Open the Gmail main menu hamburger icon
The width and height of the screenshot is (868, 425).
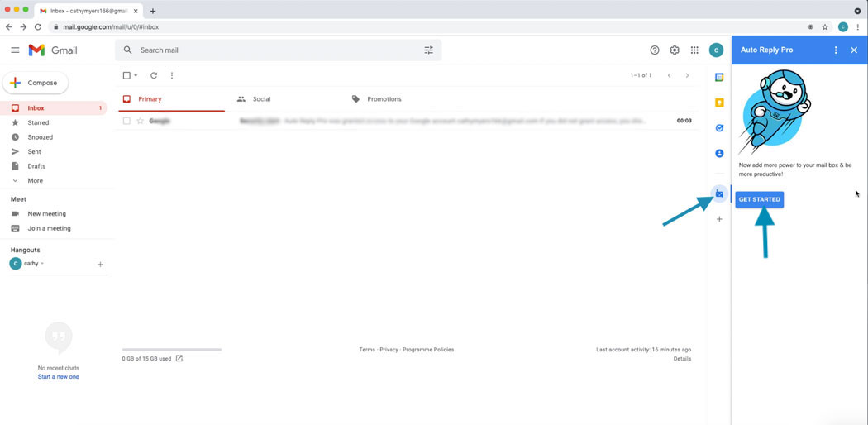16,50
